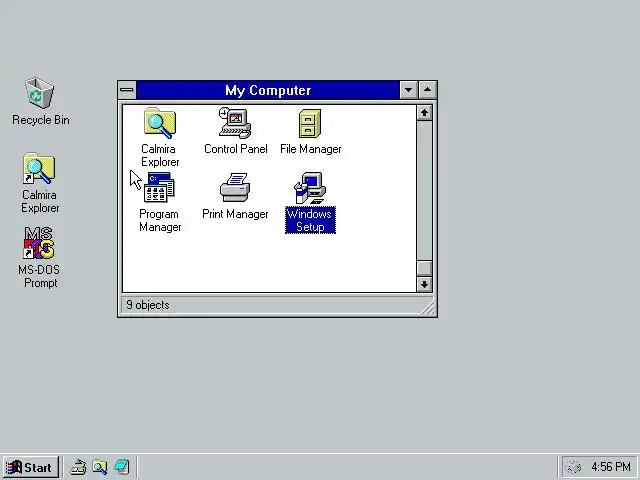Open the Start menu

pos(31,467)
